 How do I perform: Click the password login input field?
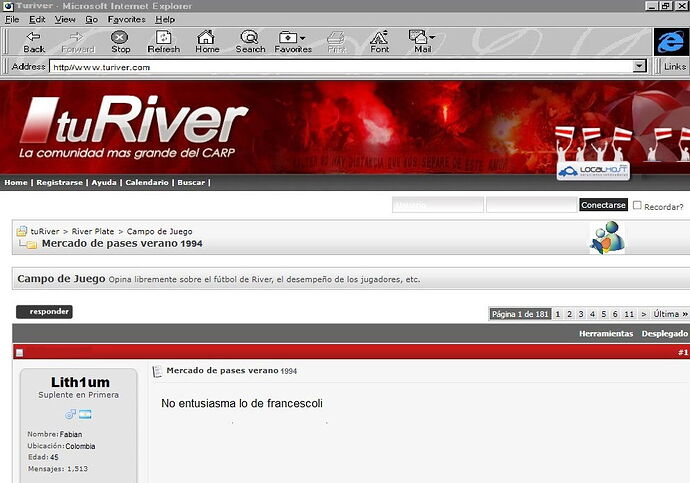click(532, 205)
